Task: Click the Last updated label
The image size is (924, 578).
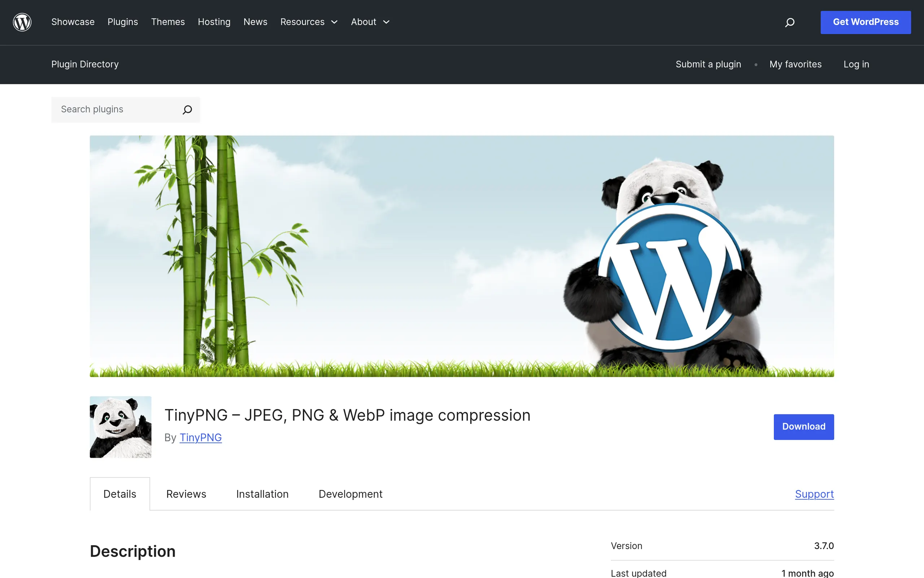Action: click(638, 573)
